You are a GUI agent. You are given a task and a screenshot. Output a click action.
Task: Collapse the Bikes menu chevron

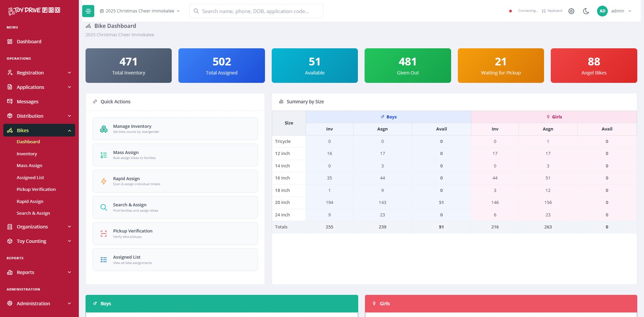click(x=69, y=130)
